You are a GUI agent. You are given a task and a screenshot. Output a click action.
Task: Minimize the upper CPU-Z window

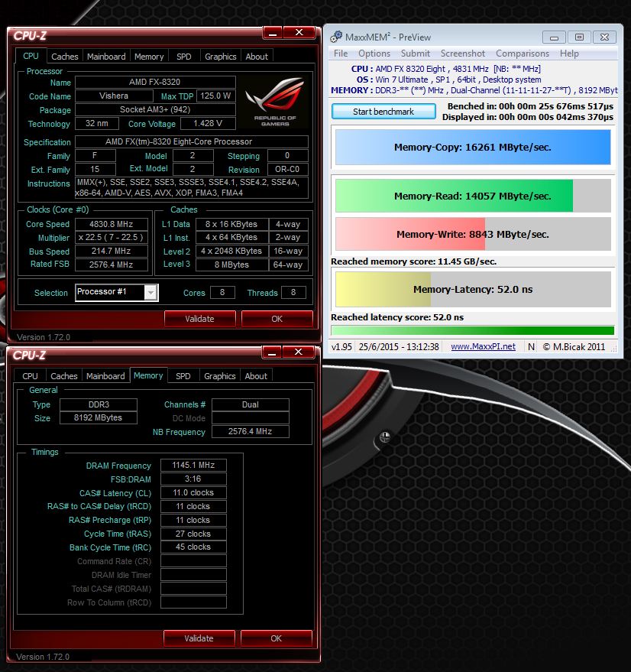click(x=273, y=33)
